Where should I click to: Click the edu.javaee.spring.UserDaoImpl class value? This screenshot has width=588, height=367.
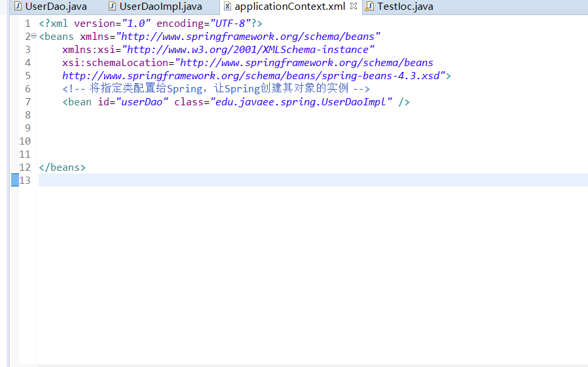tap(301, 102)
